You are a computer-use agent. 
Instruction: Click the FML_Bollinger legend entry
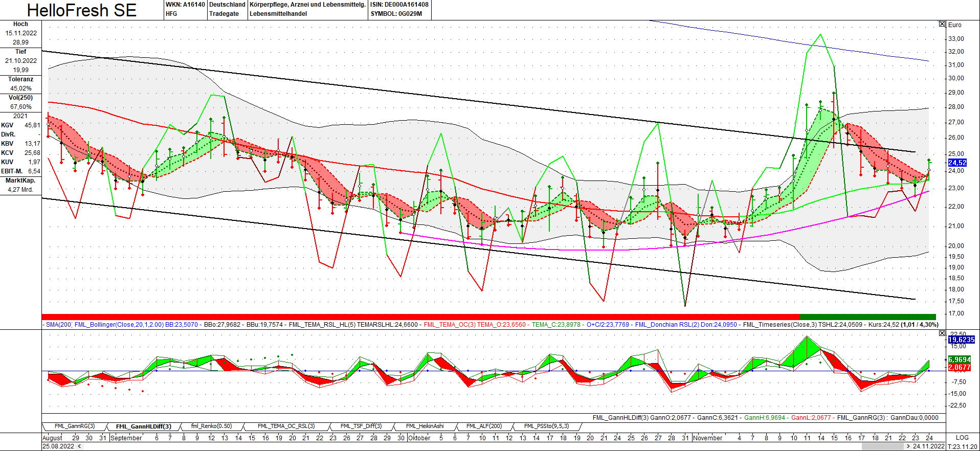tap(136, 325)
